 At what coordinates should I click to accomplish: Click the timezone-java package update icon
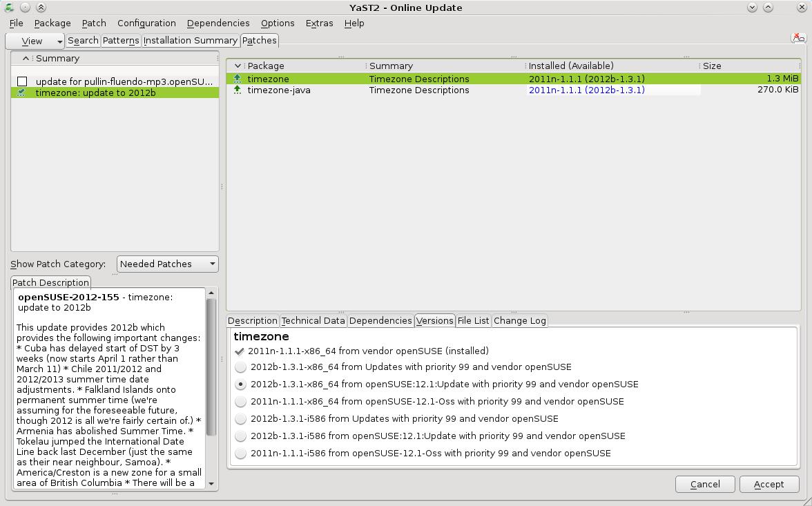tap(238, 90)
